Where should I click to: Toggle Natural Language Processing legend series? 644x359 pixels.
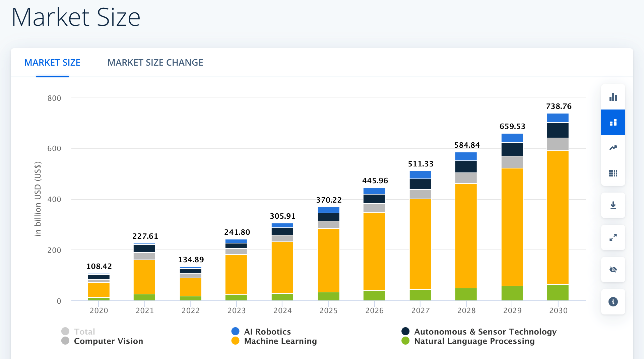pos(468,341)
